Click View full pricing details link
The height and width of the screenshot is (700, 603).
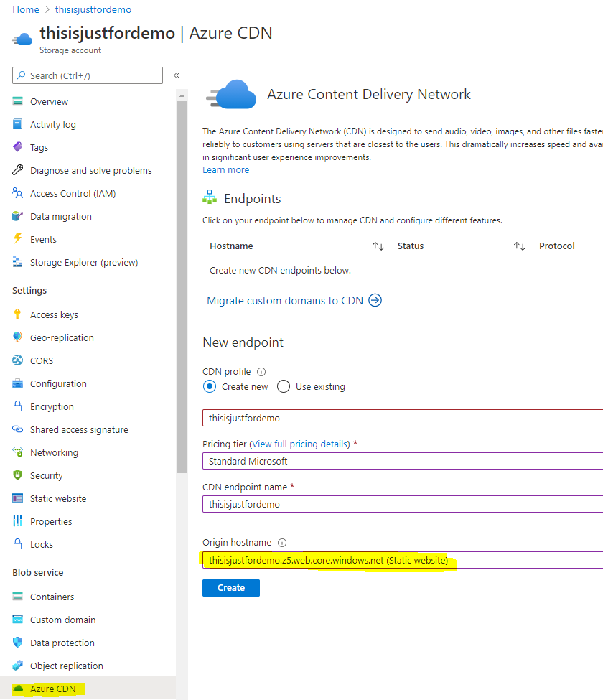(x=299, y=444)
